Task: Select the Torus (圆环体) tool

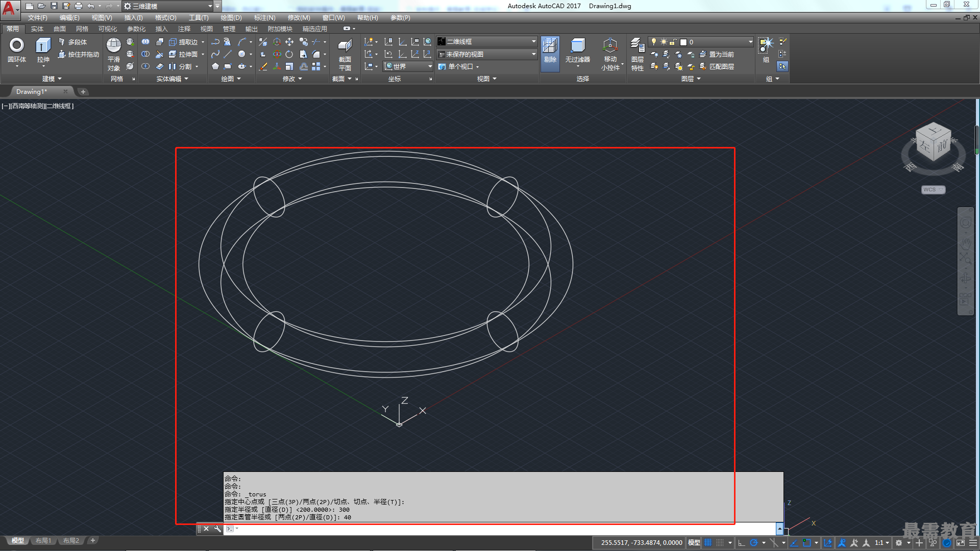Action: coord(17,51)
